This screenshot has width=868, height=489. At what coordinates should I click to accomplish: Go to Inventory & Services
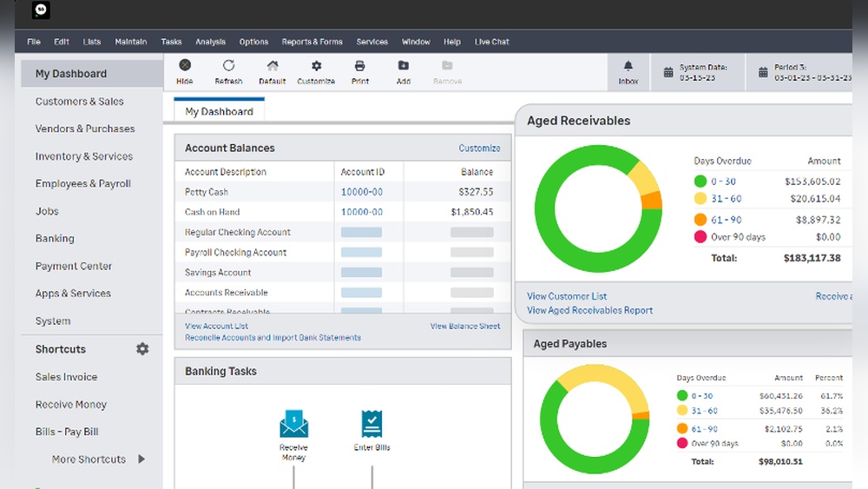tap(84, 156)
